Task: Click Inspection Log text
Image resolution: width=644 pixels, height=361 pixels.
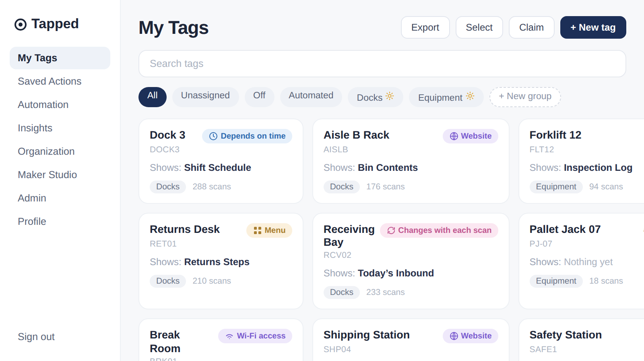Action: [598, 168]
